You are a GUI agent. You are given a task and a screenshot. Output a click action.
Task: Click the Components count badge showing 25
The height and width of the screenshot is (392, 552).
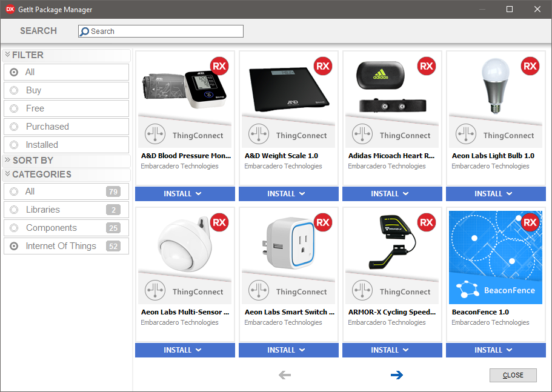pos(113,228)
